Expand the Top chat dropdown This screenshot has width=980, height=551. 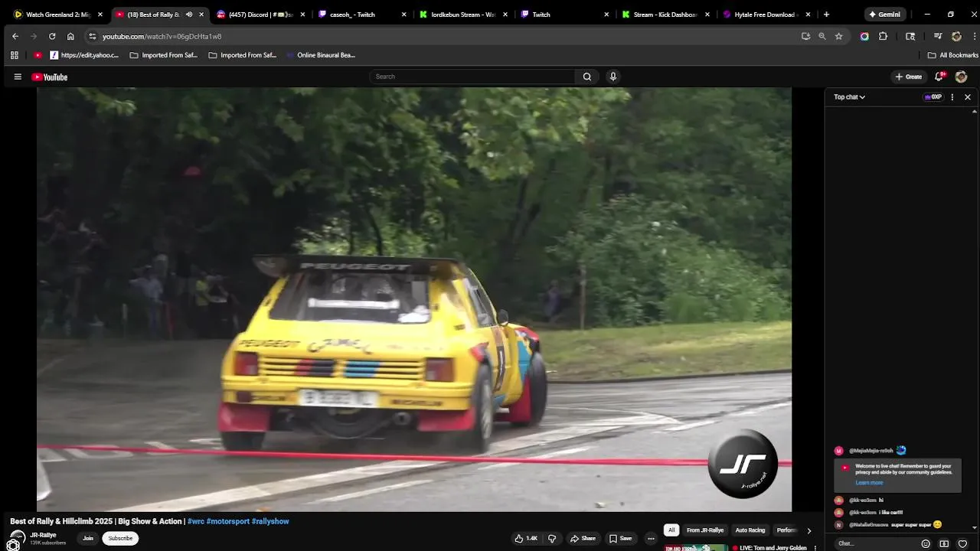[x=849, y=97]
